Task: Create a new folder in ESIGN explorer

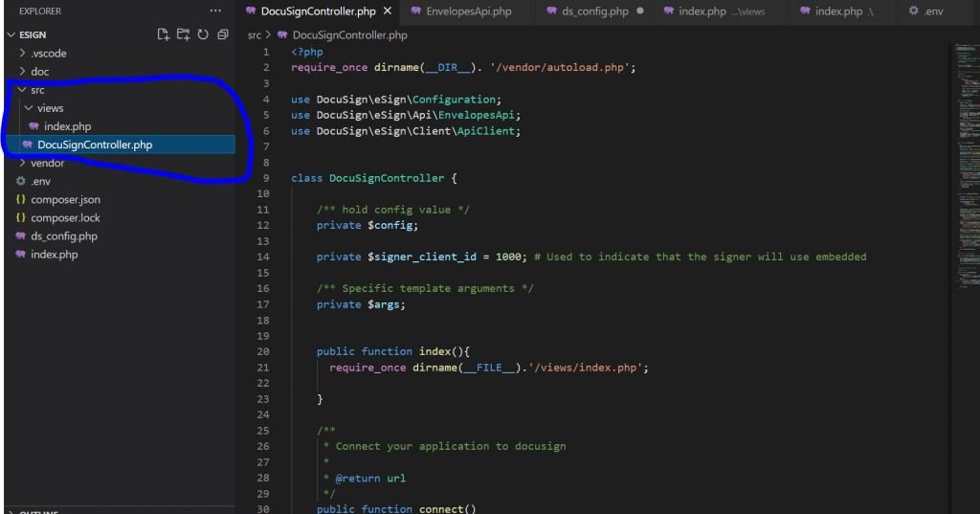Action: pyautogui.click(x=183, y=34)
